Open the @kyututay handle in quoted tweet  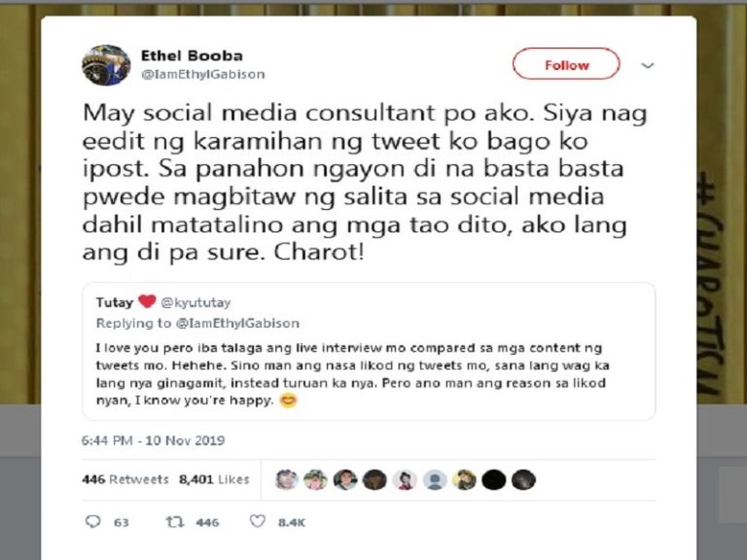coord(196,302)
